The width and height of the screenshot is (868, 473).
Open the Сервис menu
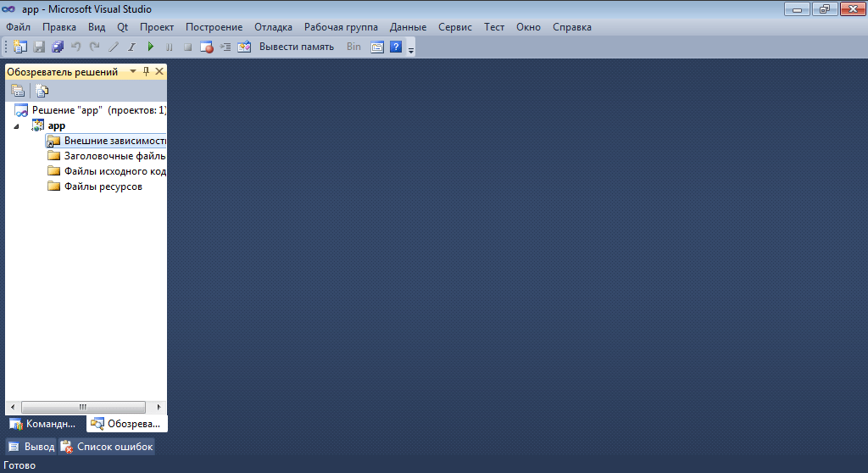click(x=455, y=27)
